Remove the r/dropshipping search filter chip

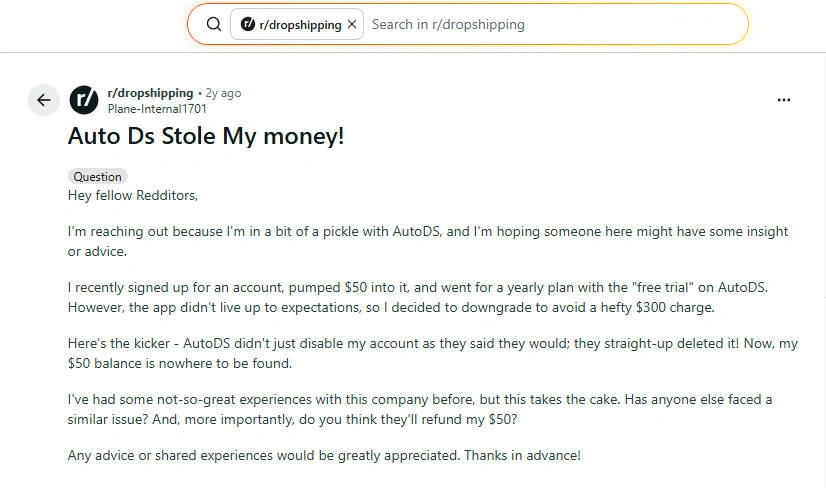click(352, 24)
